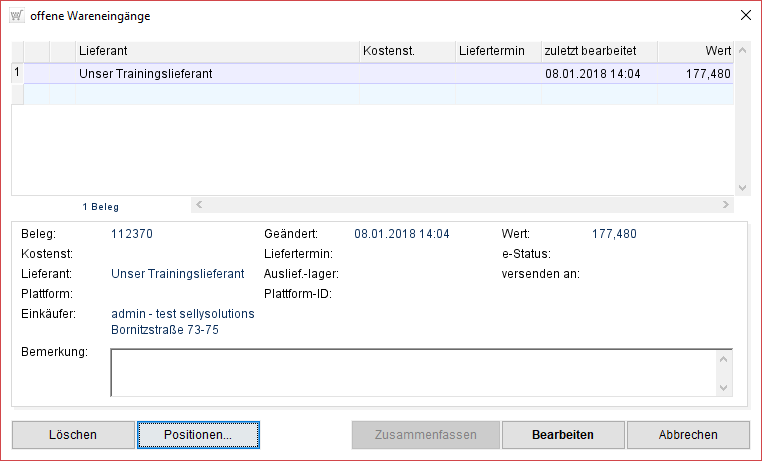Sort the table by Lieferant column

216,51
